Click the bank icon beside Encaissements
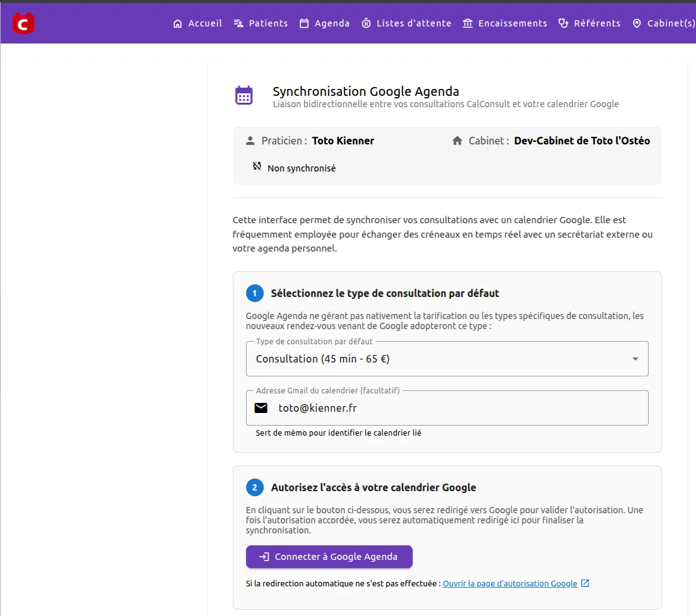 (468, 23)
